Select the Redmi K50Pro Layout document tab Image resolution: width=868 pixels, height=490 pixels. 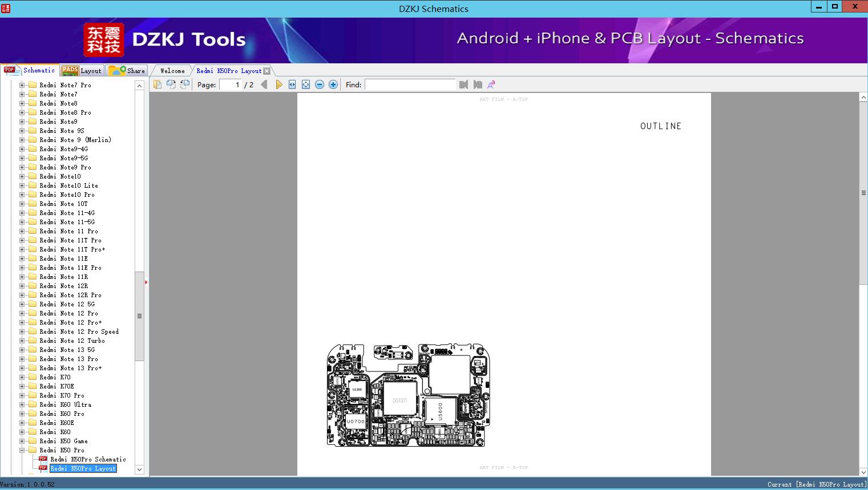[x=229, y=71]
